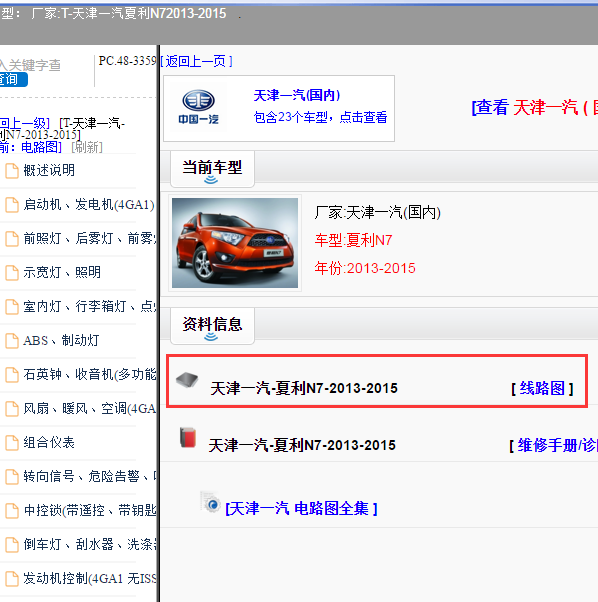598x602 pixels.
Task: Click the red book icon in 维修手册 row
Action: 188,438
